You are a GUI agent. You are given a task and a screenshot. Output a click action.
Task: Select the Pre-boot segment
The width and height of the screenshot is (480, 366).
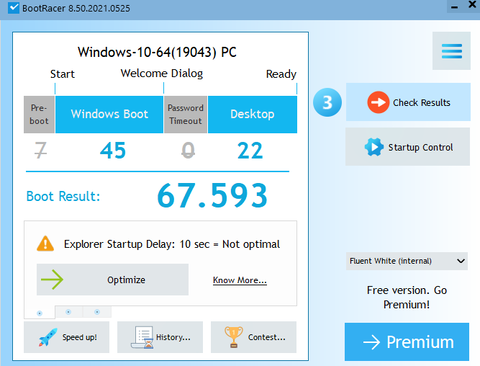[39, 114]
